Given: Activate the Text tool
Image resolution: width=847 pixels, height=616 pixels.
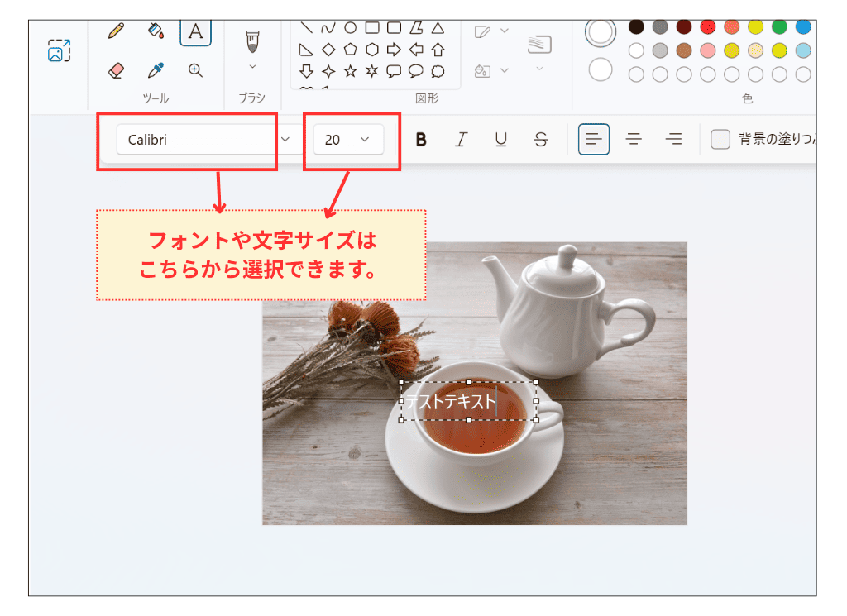Looking at the screenshot, I should tap(196, 31).
